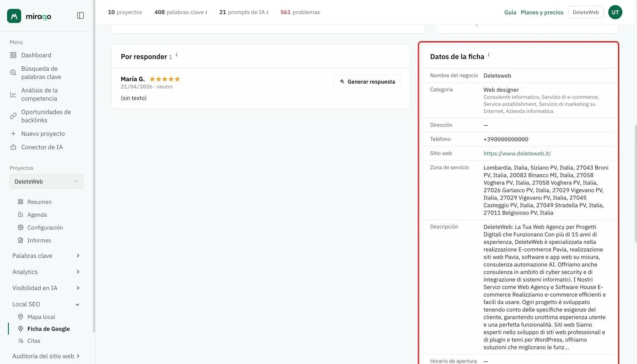The height and width of the screenshot is (364, 637).
Task: Click info icon next to Por responder
Action: (x=177, y=55)
